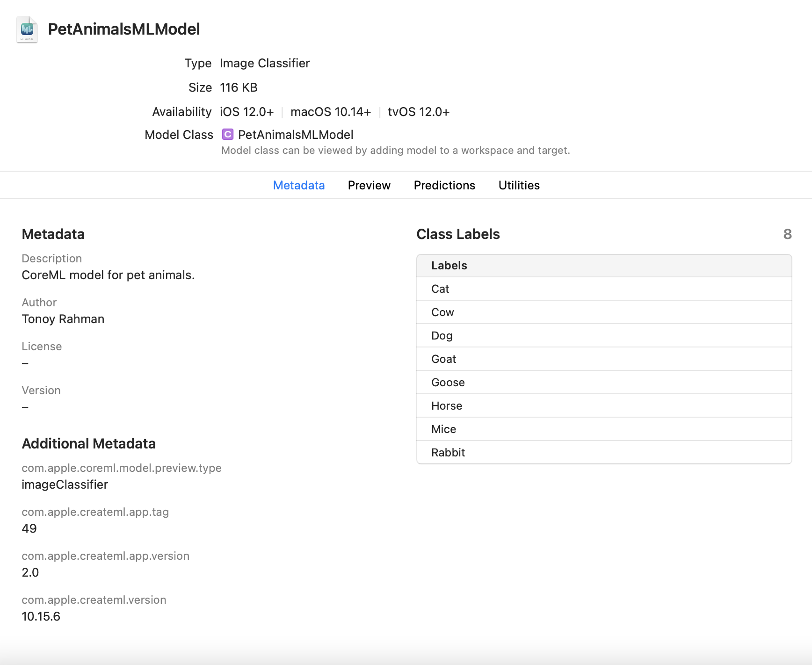Click the ML model file icon

point(27,29)
